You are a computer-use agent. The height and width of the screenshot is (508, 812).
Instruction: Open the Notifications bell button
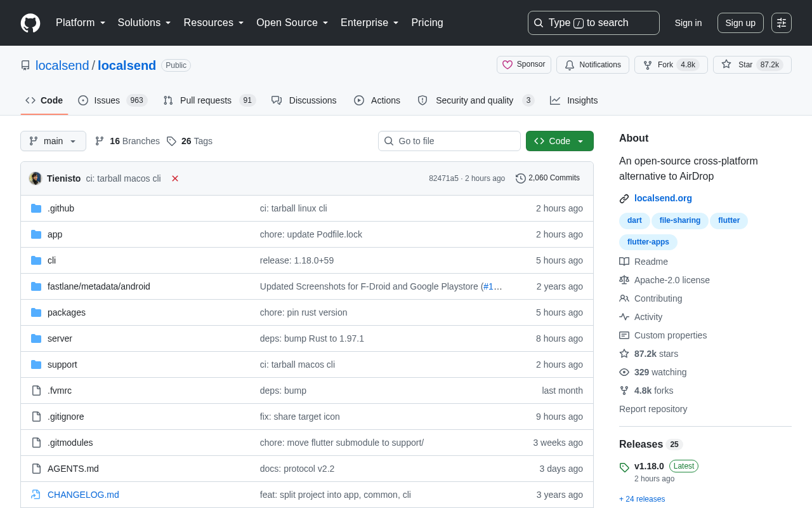593,65
